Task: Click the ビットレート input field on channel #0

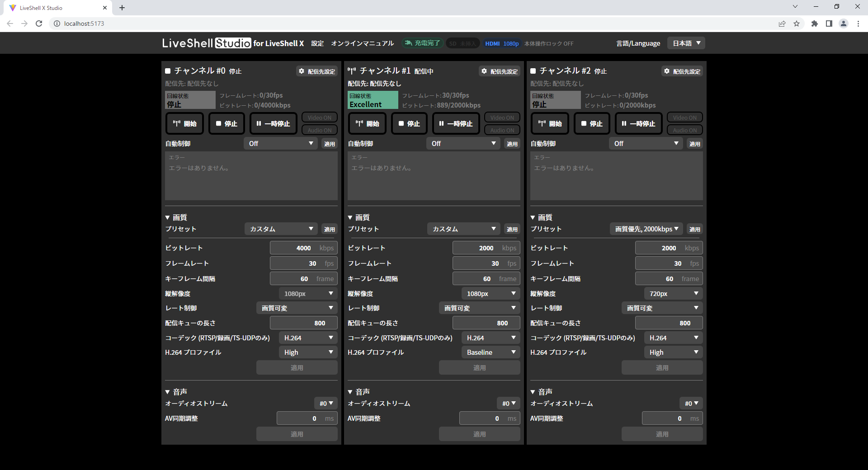Action: coord(303,248)
